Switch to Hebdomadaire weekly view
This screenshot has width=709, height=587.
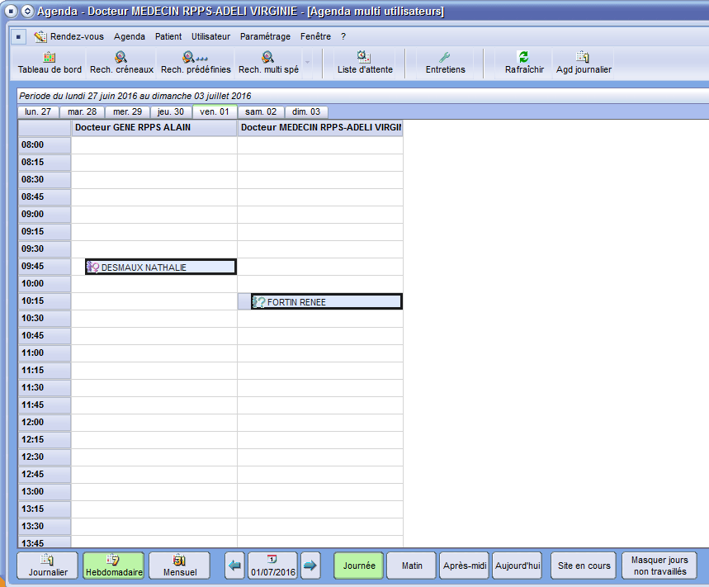(x=113, y=566)
